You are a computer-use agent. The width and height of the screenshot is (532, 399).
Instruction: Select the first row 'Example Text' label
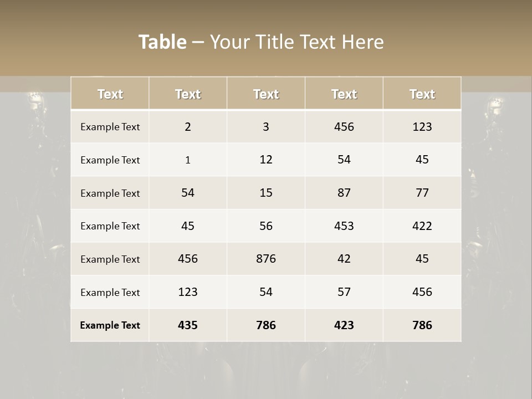(110, 126)
